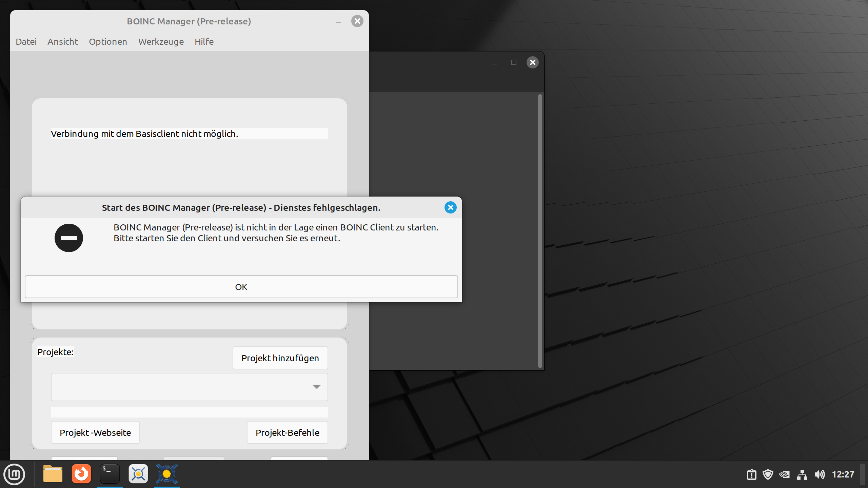The image size is (868, 488).
Task: Open the Linux Mint start menu
Action: 14,474
